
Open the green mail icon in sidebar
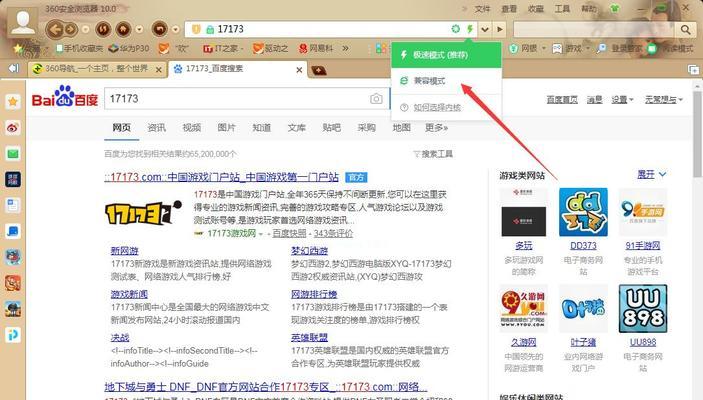[x=13, y=154]
